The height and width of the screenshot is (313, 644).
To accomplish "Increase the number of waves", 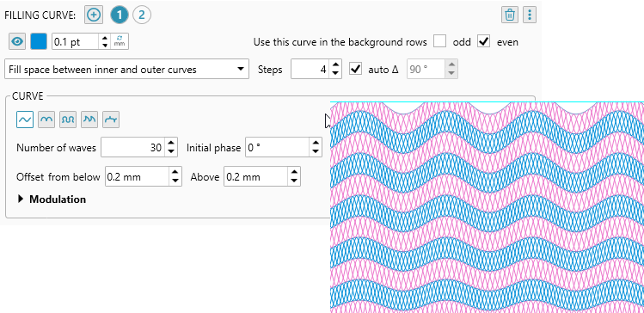I will (171, 144).
